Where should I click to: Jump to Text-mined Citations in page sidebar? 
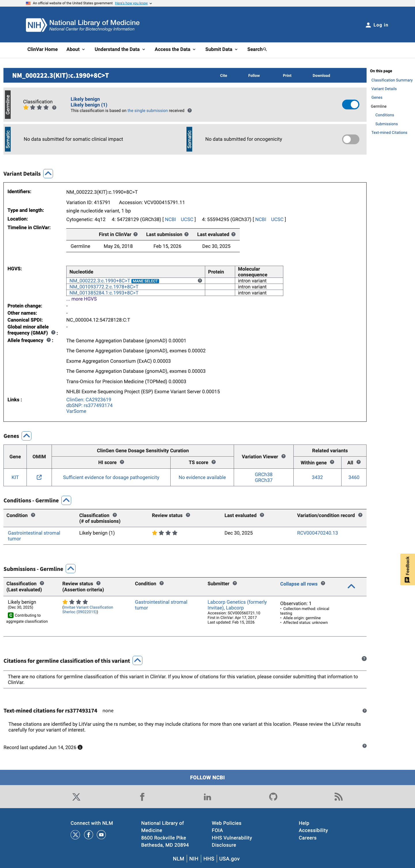tap(389, 133)
